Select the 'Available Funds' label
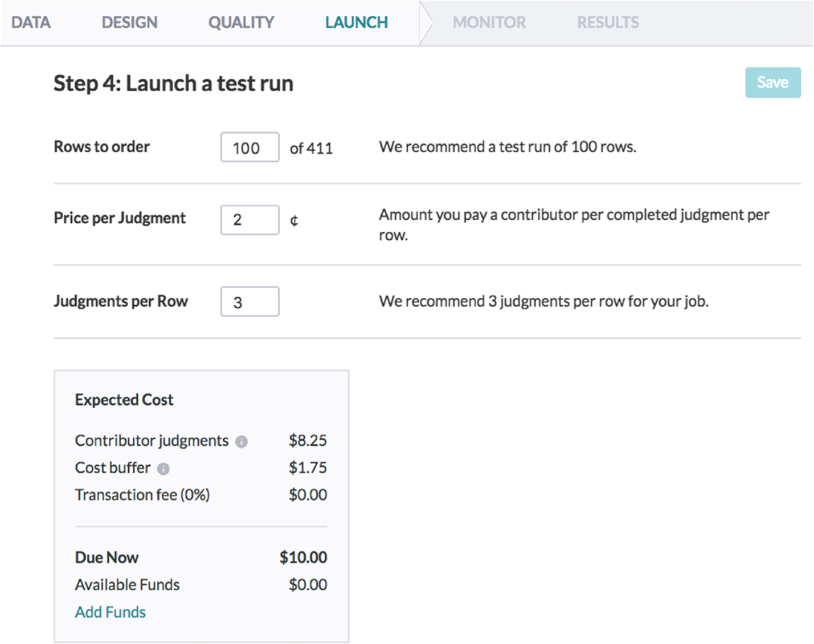814x644 pixels. click(x=127, y=585)
